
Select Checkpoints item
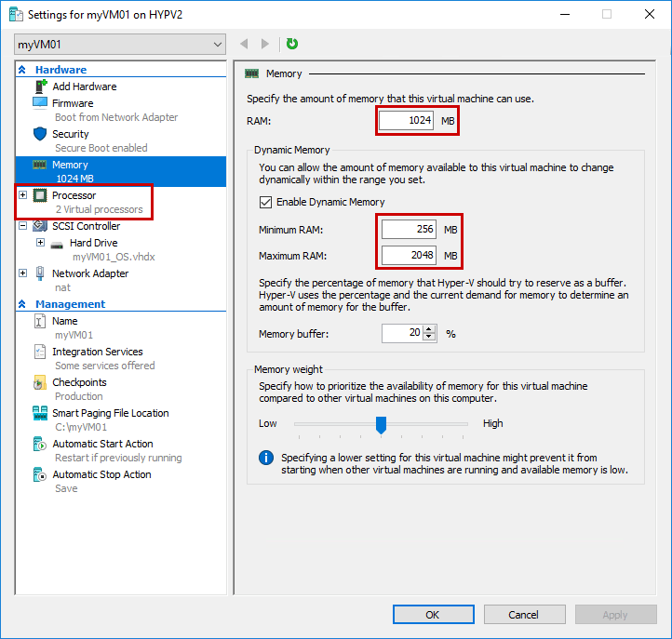tap(79, 382)
